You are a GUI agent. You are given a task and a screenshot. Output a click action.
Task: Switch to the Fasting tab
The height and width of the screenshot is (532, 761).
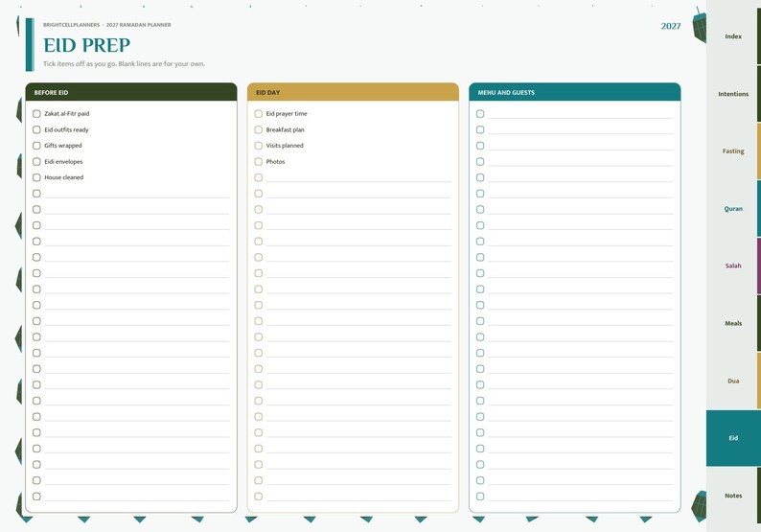[733, 150]
